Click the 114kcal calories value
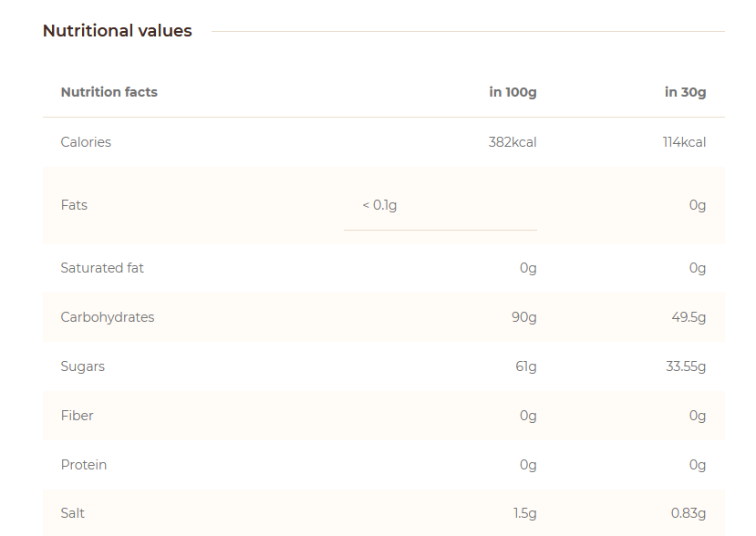 [x=684, y=142]
